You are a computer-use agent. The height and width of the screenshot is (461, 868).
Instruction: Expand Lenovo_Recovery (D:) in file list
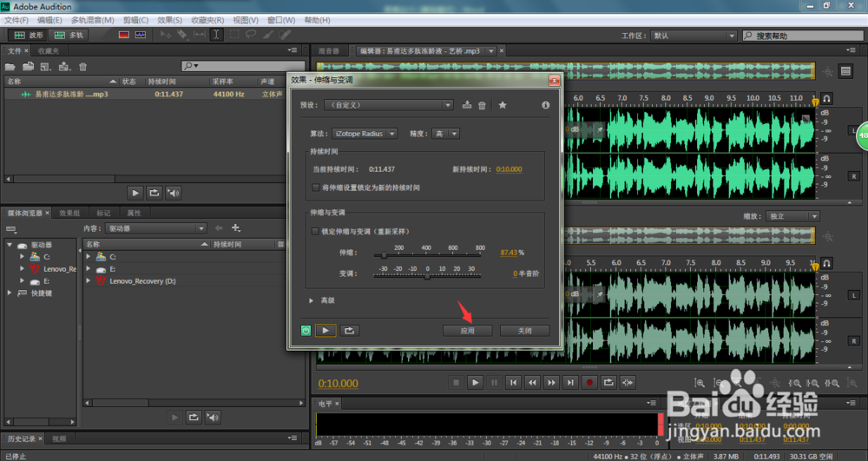point(88,281)
